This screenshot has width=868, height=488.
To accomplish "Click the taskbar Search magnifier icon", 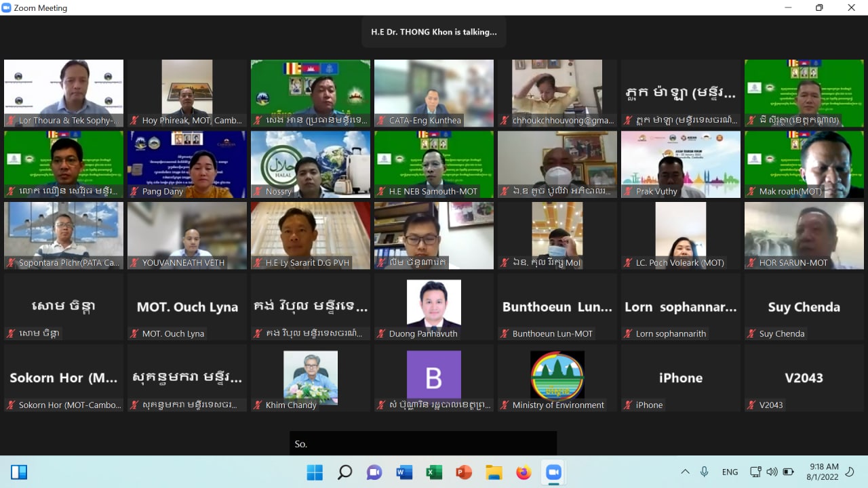I will click(x=344, y=472).
